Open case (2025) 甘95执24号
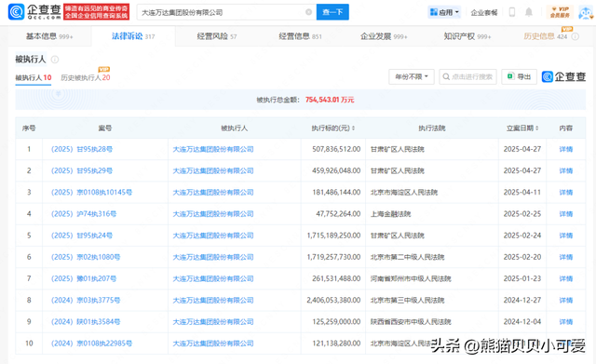 pos(82,236)
